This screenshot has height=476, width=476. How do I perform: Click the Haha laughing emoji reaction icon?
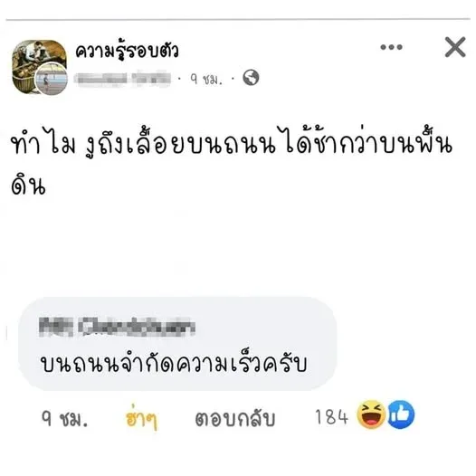pos(371,414)
